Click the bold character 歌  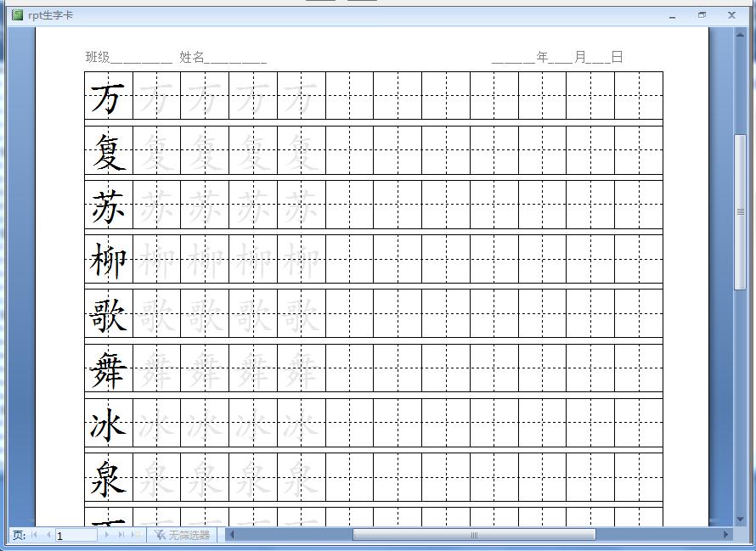109,315
